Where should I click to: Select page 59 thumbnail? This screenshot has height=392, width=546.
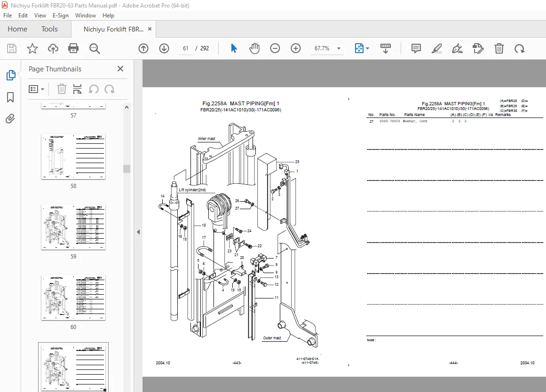point(73,227)
